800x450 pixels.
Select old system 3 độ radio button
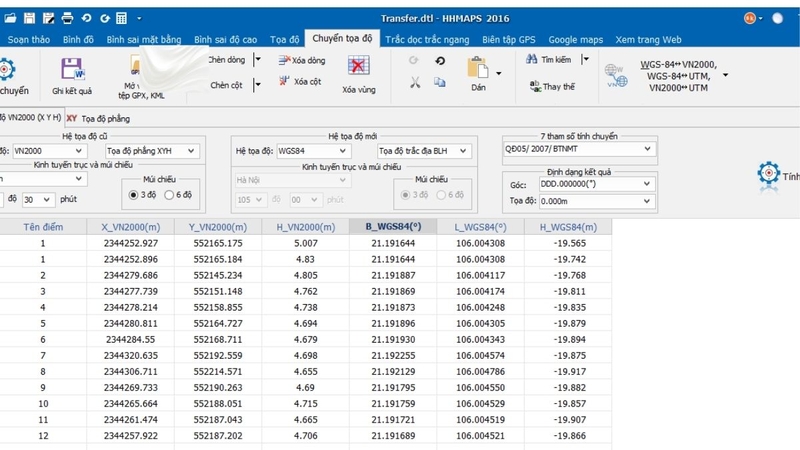tap(134, 195)
